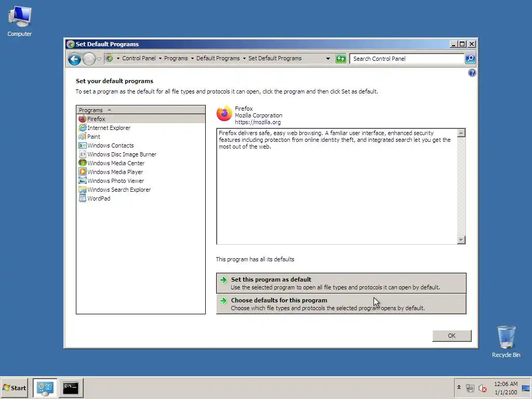This screenshot has width=532, height=399.
Task: Open the Start menu
Action: pyautogui.click(x=14, y=388)
